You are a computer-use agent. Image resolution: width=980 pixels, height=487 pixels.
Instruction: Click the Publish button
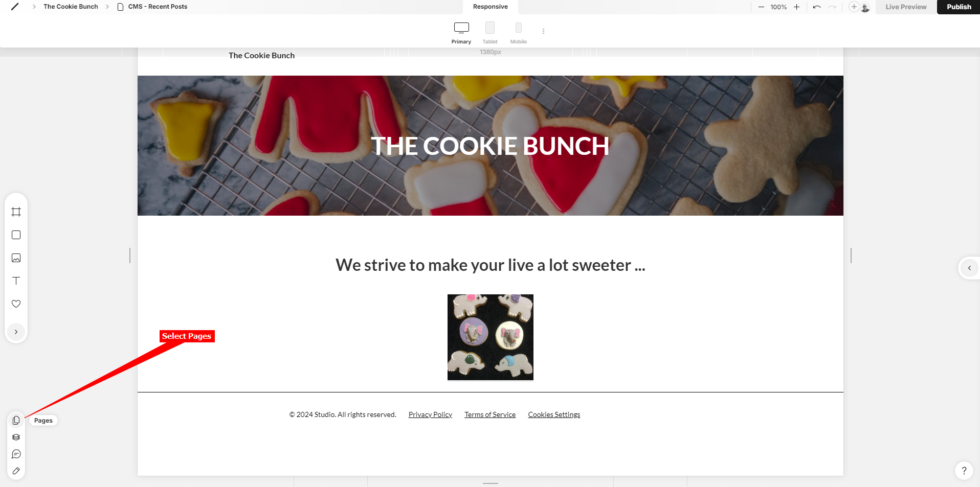coord(959,7)
